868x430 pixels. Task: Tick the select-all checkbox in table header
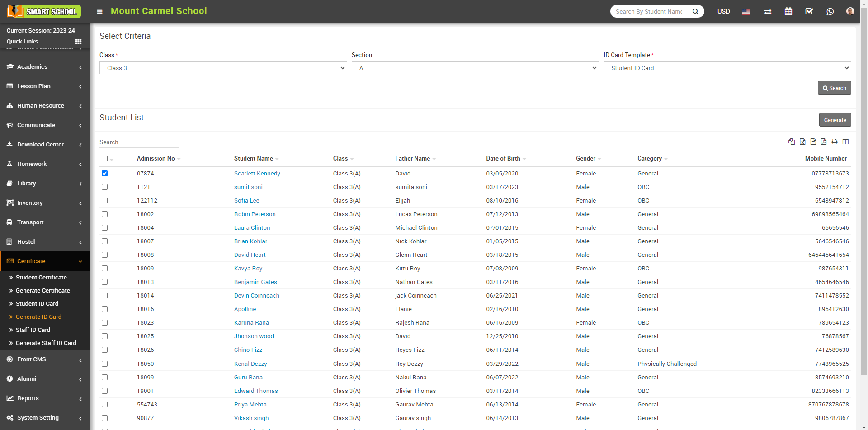tap(105, 159)
